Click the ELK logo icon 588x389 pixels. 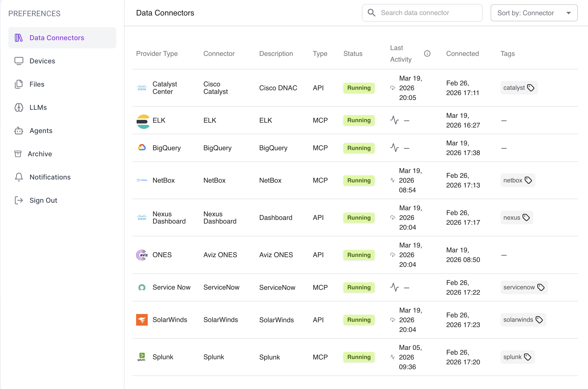click(x=143, y=121)
